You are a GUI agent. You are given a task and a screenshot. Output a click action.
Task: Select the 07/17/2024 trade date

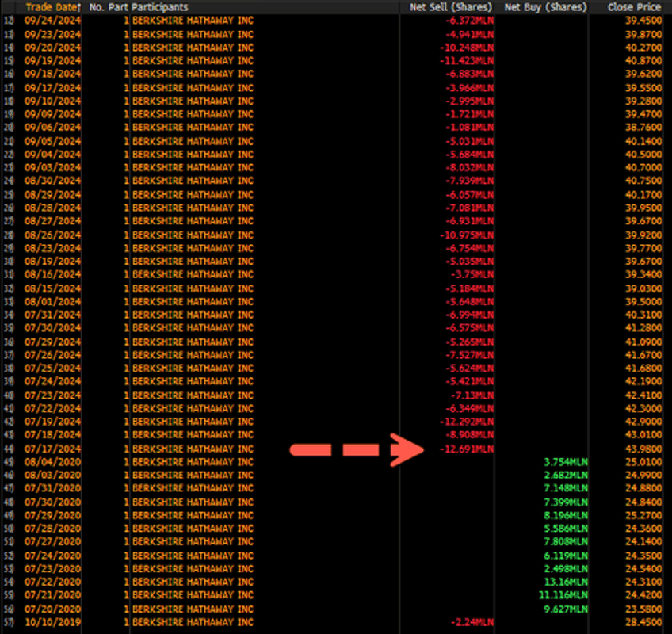click(53, 449)
